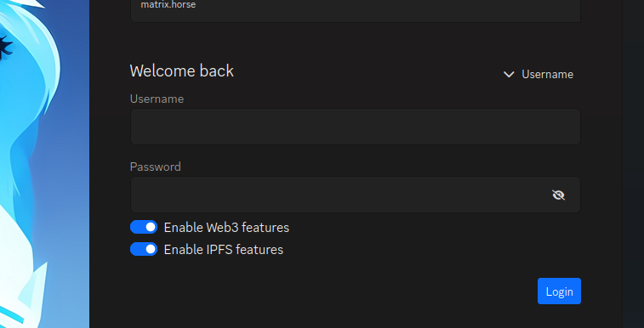This screenshot has width=644, height=328.
Task: Click the matrix.horse server text
Action: [x=168, y=5]
